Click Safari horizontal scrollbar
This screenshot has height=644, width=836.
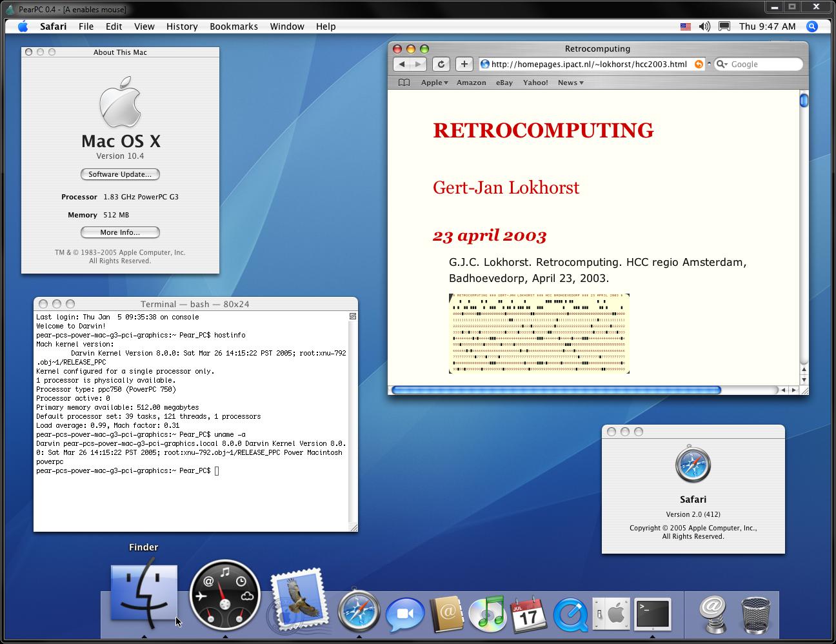(556, 390)
